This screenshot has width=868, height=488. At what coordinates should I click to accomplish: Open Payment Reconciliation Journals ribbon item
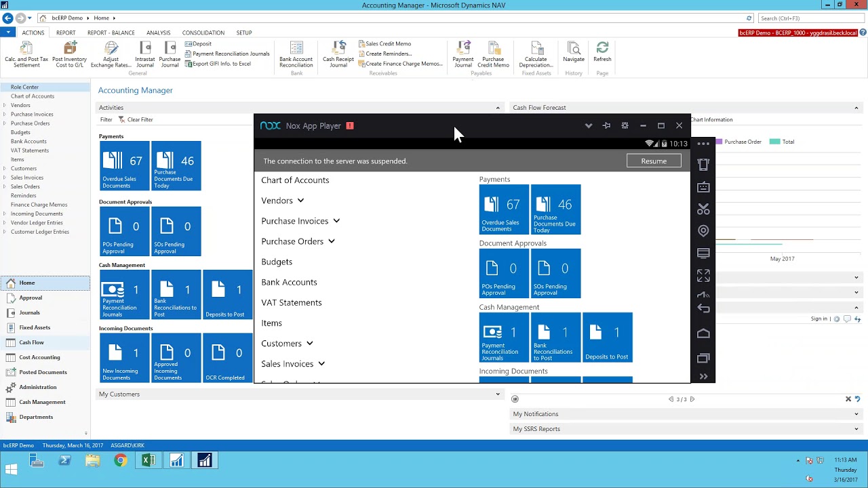227,54
